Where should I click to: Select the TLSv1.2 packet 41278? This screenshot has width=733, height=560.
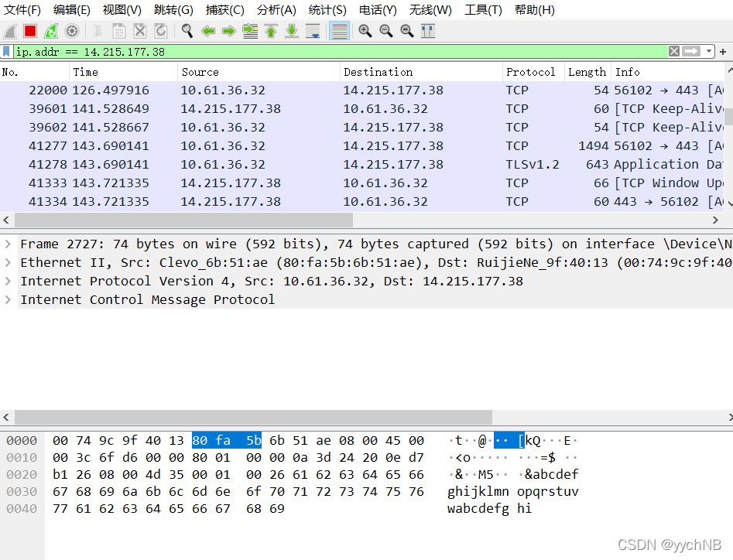361,165
